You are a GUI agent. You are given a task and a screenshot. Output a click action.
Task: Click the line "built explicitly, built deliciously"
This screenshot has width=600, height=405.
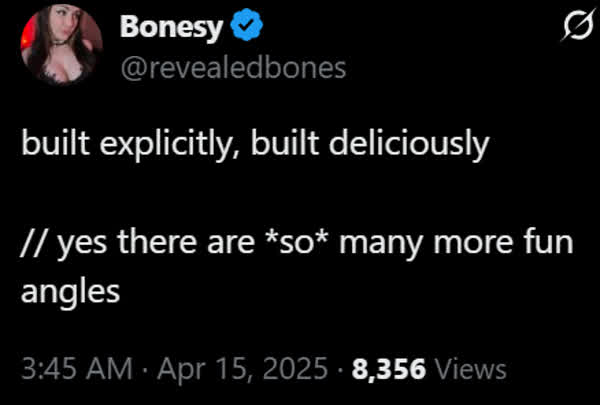[256, 145]
